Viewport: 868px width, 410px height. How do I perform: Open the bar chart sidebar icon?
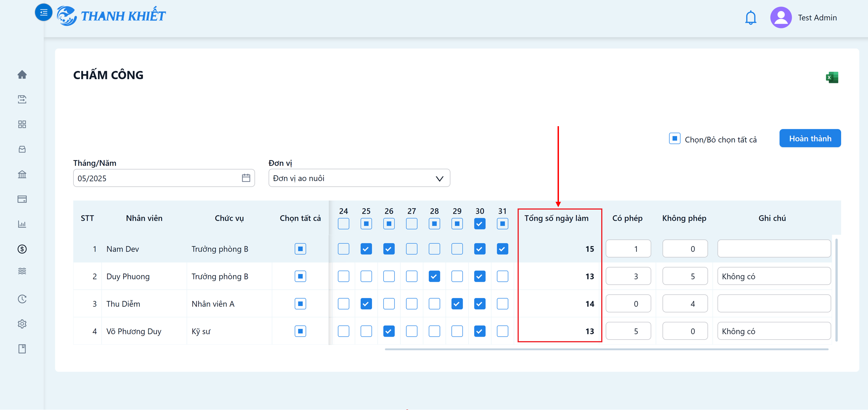(x=22, y=224)
